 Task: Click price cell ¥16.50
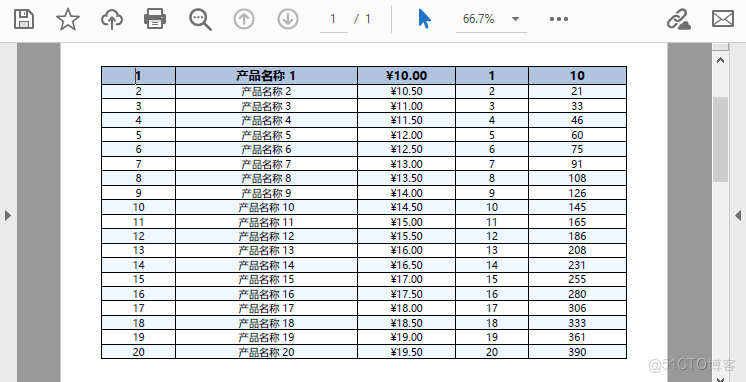[406, 265]
